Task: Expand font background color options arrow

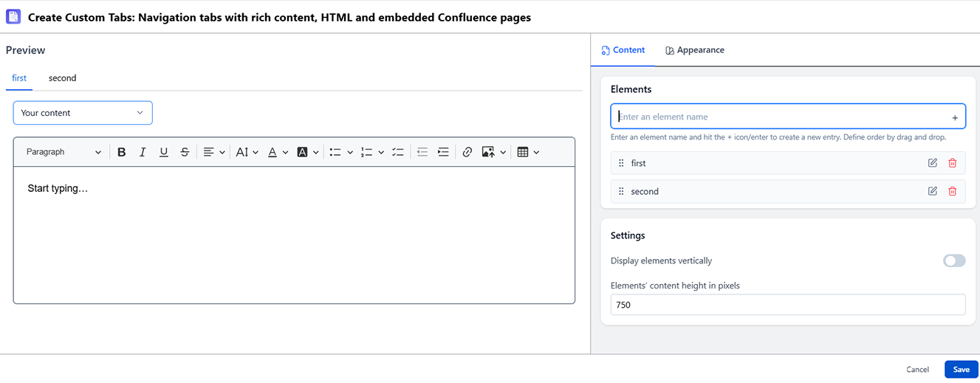Action: click(x=316, y=153)
